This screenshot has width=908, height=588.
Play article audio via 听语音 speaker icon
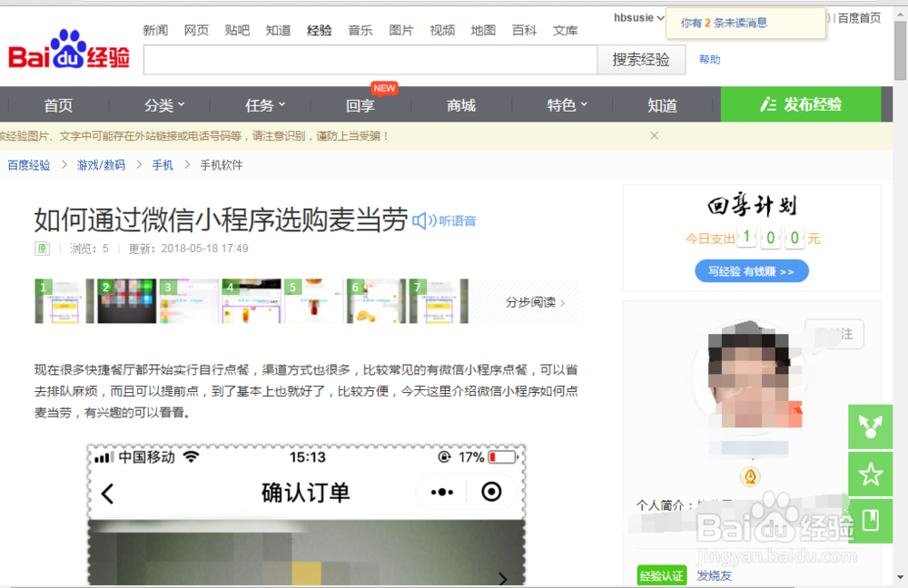click(x=421, y=220)
